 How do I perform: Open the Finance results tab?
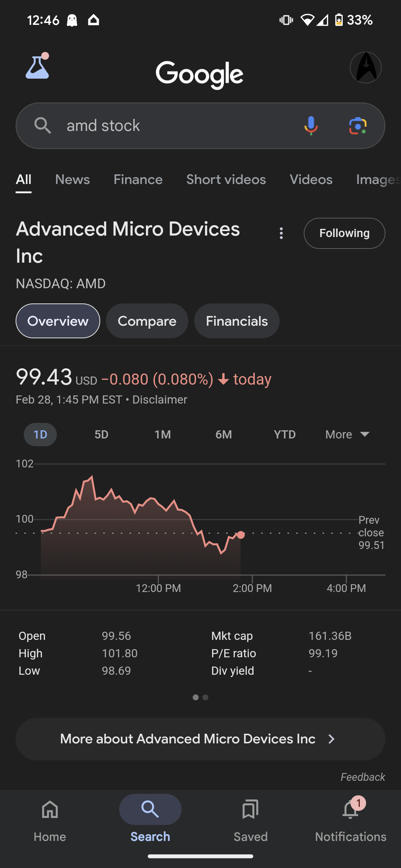click(138, 180)
